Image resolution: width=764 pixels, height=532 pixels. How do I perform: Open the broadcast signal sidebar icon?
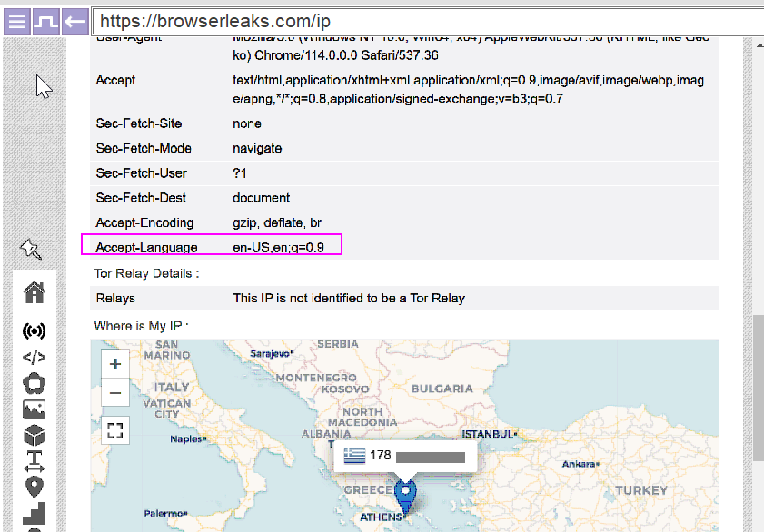click(x=34, y=330)
